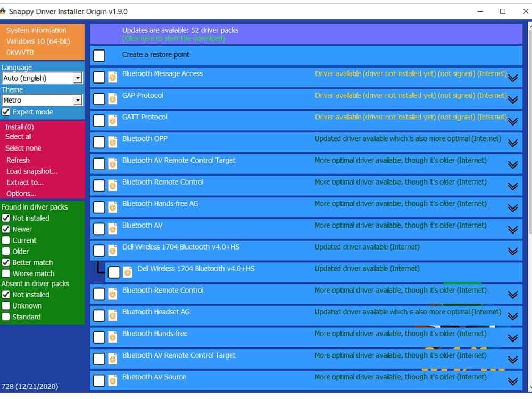Check the GAP Protocol driver checkbox
Viewport: 532px width, 399px height.
(99, 99)
